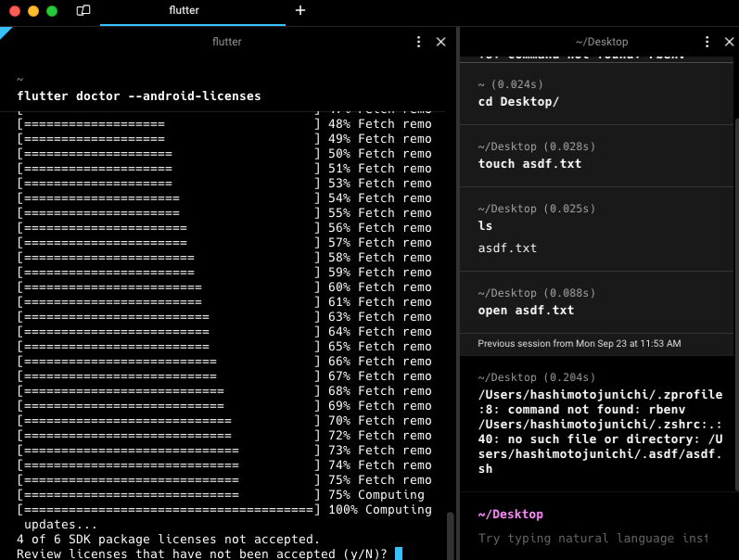Screen dimensions: 739x560
Task: Open a new tab with plus icon
Action: click(300, 10)
